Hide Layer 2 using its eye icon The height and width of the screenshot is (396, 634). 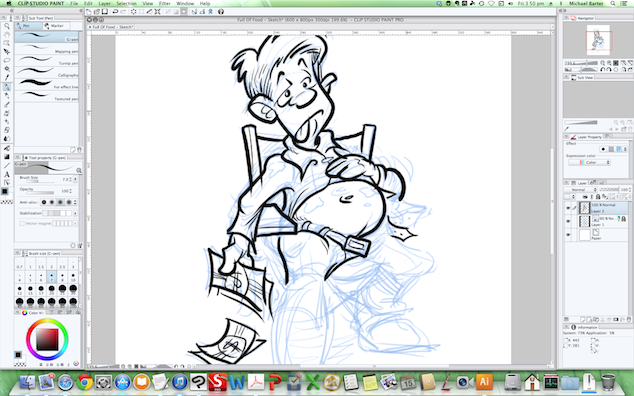tap(568, 208)
